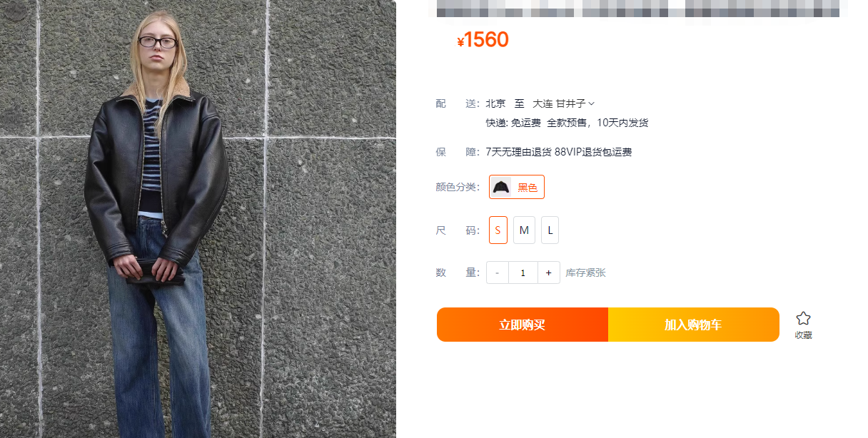868x438 pixels.
Task: Click the 88VIP退货包运费 guarantee text
Action: pyautogui.click(x=593, y=152)
